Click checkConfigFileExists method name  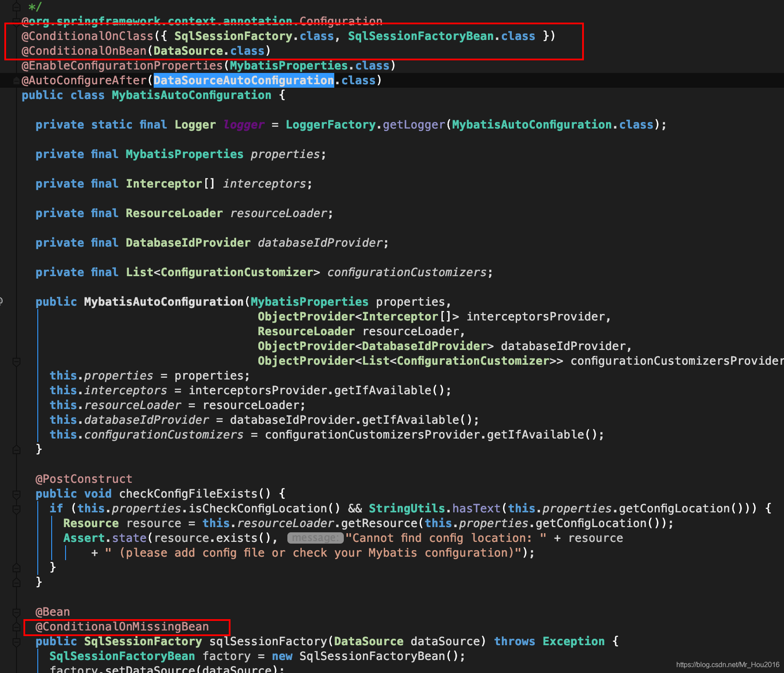[x=188, y=494]
